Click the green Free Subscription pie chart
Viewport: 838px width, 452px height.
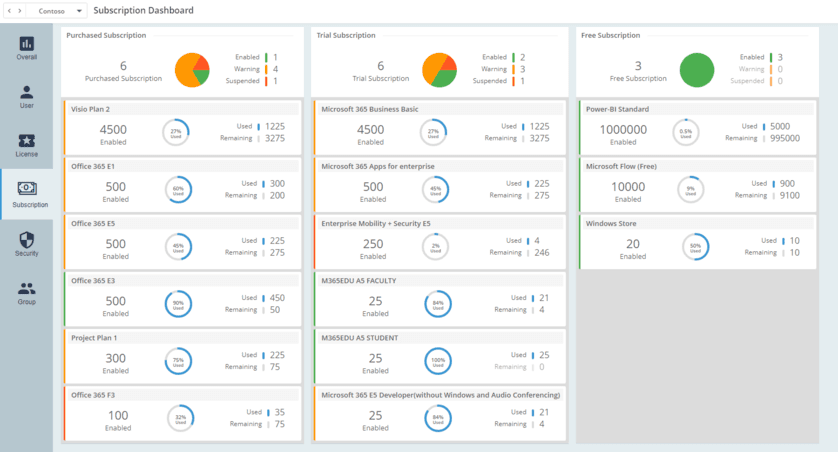[x=697, y=70]
